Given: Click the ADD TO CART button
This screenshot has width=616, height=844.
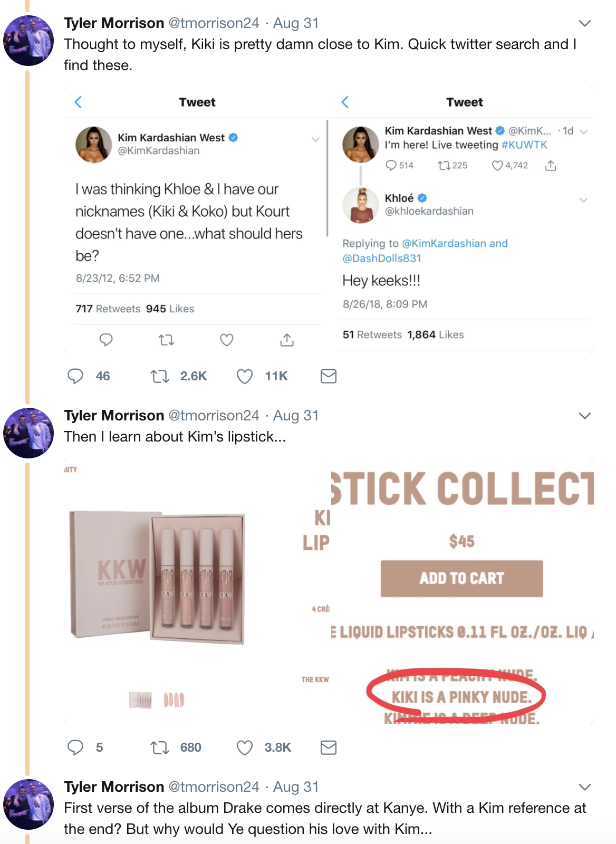Looking at the screenshot, I should point(461,578).
